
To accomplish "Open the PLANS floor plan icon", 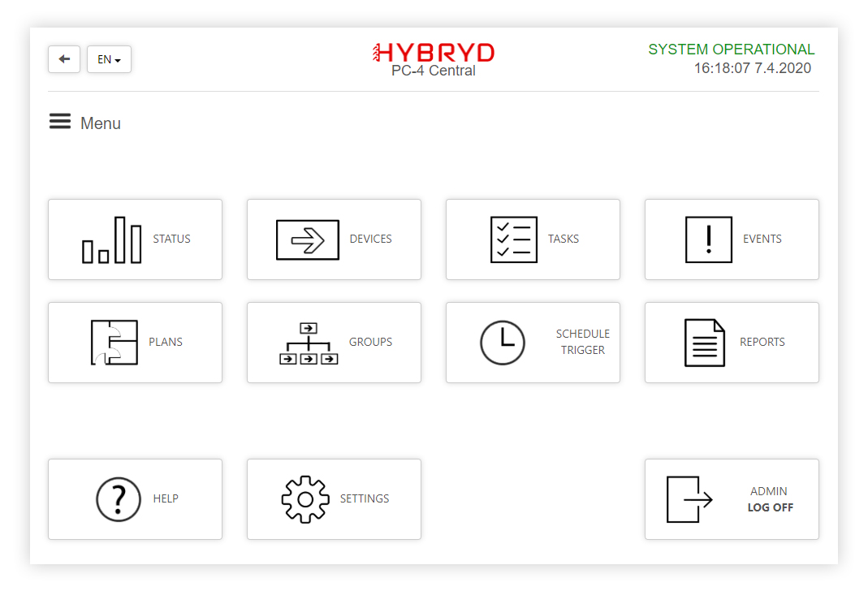I will coord(114,343).
